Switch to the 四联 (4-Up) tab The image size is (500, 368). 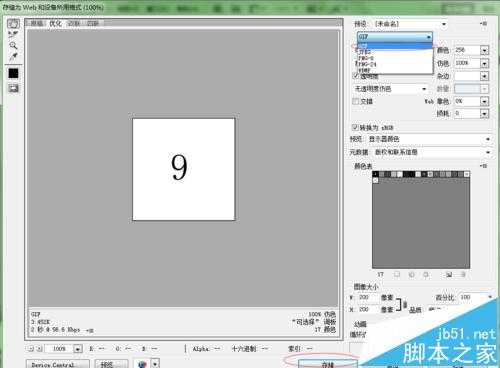[93, 23]
